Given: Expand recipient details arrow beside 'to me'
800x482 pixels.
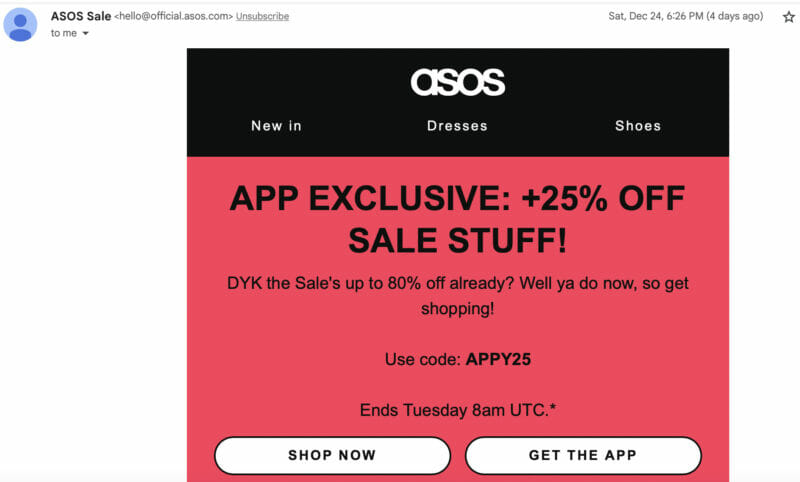Looking at the screenshot, I should 85,34.
